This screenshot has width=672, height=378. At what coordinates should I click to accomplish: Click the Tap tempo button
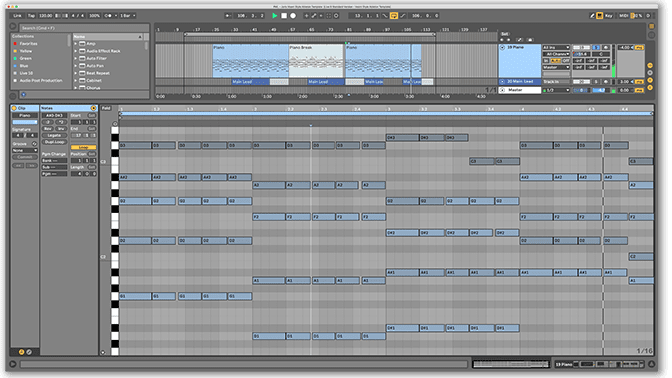tap(31, 15)
